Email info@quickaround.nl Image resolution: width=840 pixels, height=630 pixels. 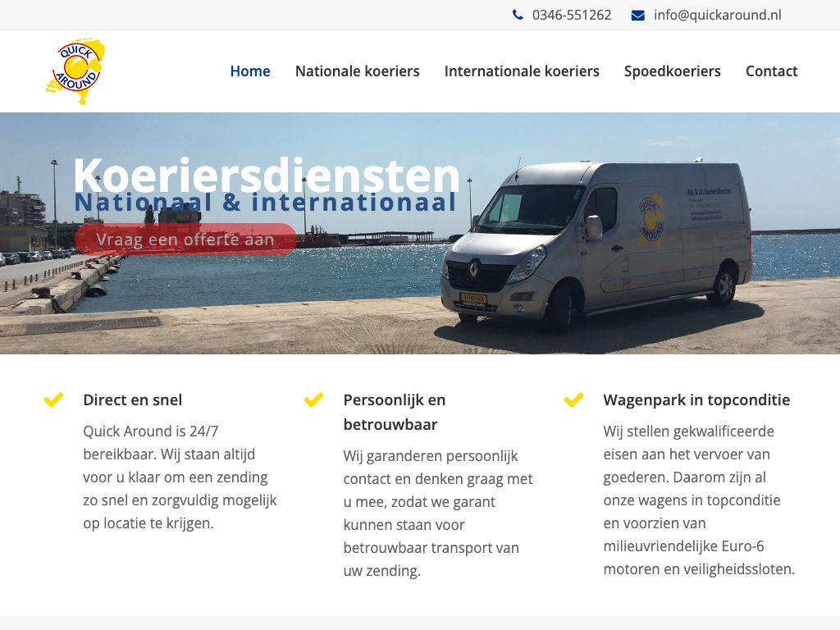[x=717, y=15]
